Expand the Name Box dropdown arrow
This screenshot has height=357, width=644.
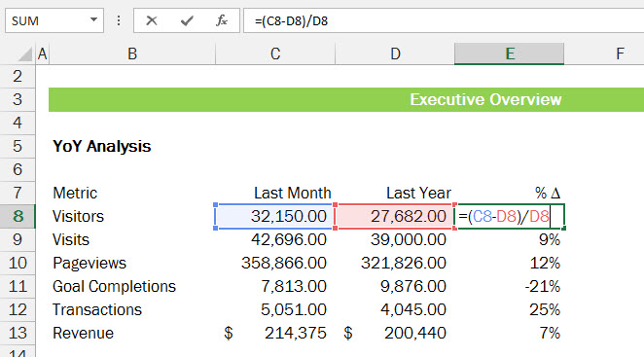(93, 19)
